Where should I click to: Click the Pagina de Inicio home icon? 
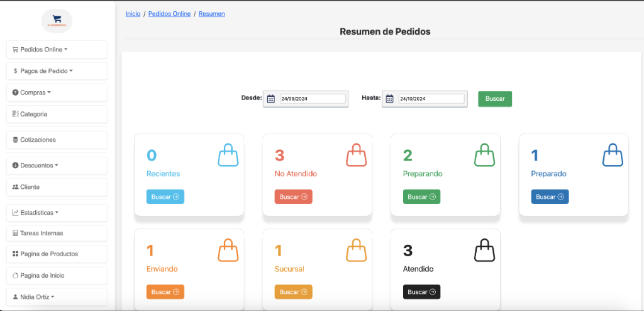click(x=15, y=275)
